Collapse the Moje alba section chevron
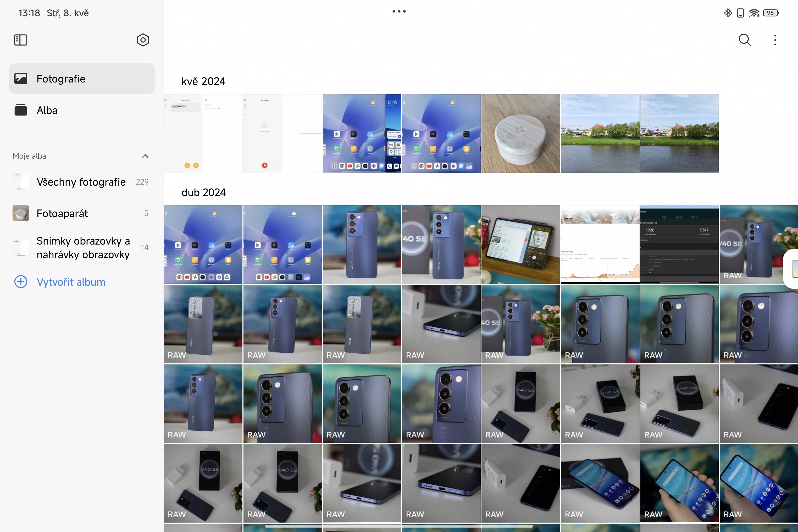798x532 pixels. pyautogui.click(x=145, y=156)
